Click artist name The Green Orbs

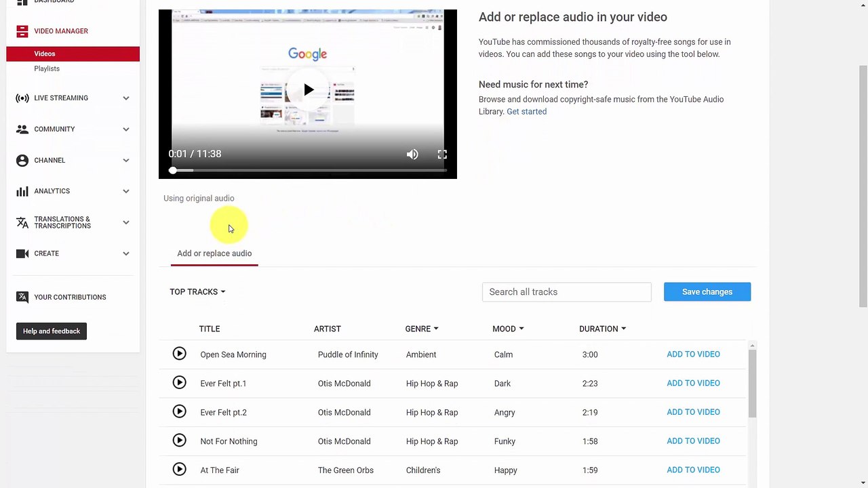pyautogui.click(x=346, y=470)
